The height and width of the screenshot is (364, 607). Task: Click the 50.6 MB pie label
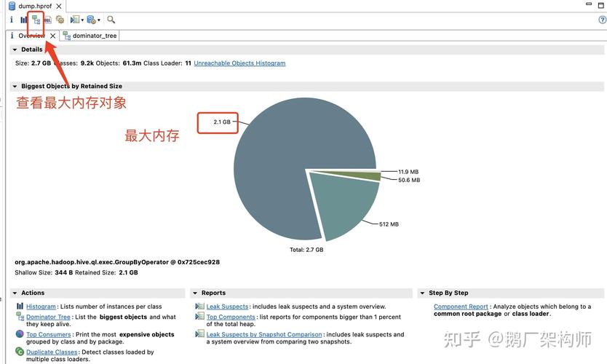pos(409,180)
